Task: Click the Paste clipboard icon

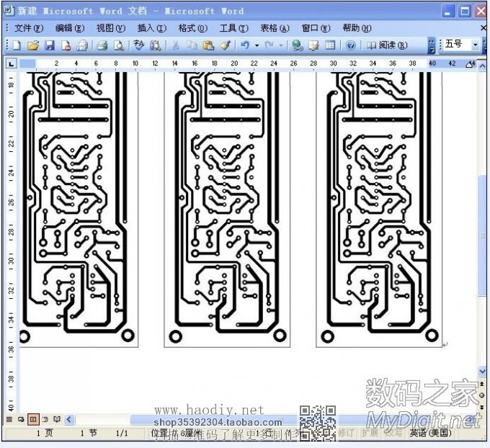Action: click(x=208, y=45)
